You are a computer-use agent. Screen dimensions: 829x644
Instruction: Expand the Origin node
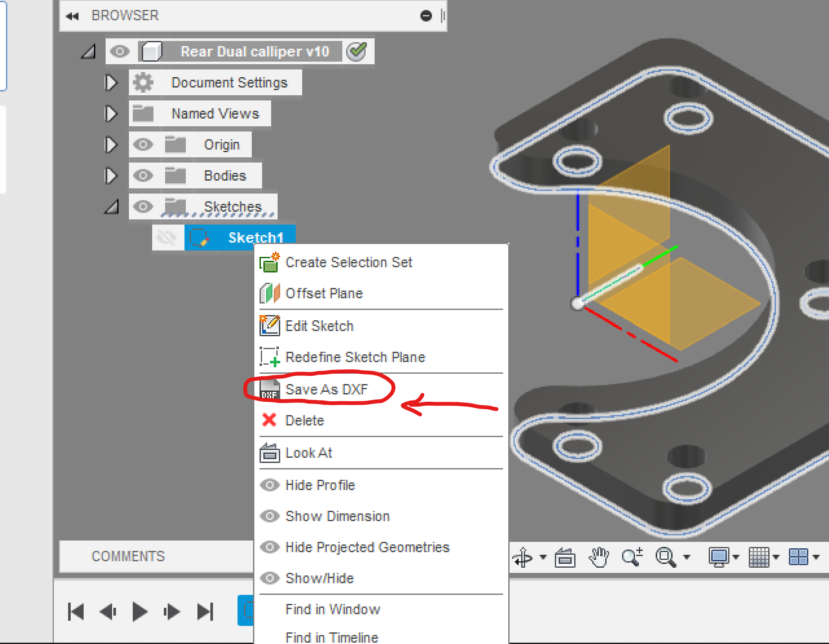point(111,144)
